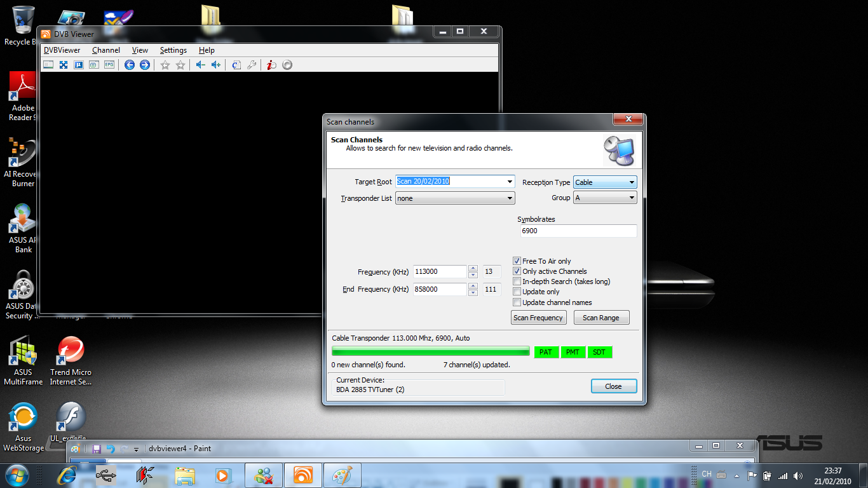Click the next favourite star icon

180,65
